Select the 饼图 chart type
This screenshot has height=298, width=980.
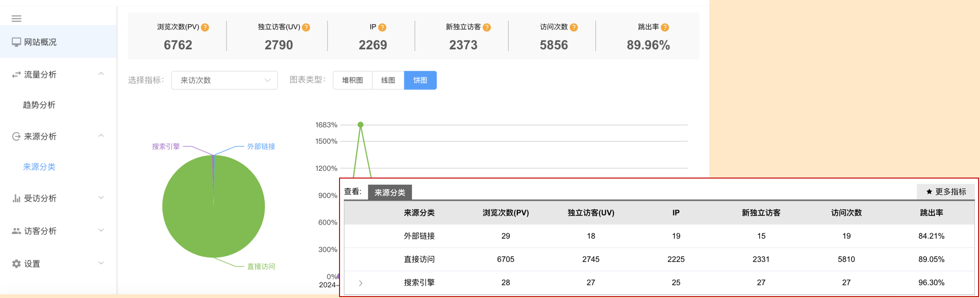420,80
